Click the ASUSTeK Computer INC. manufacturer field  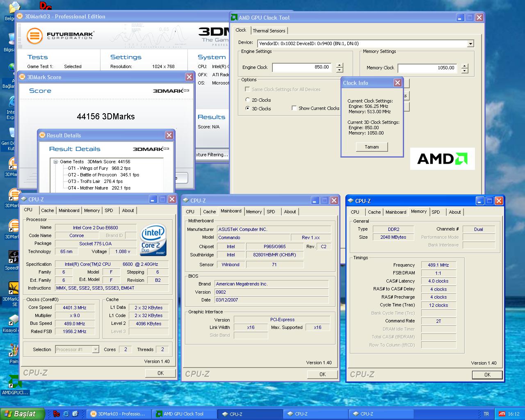pyautogui.click(x=274, y=229)
